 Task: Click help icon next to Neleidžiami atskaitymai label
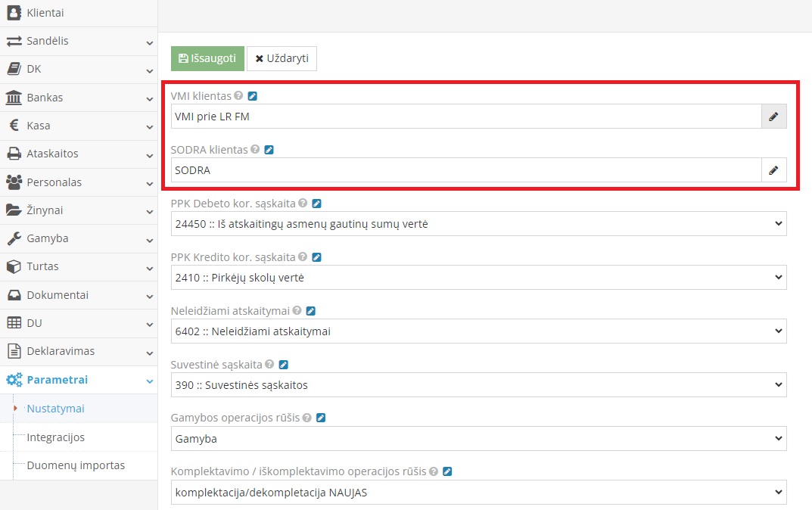[x=297, y=311]
